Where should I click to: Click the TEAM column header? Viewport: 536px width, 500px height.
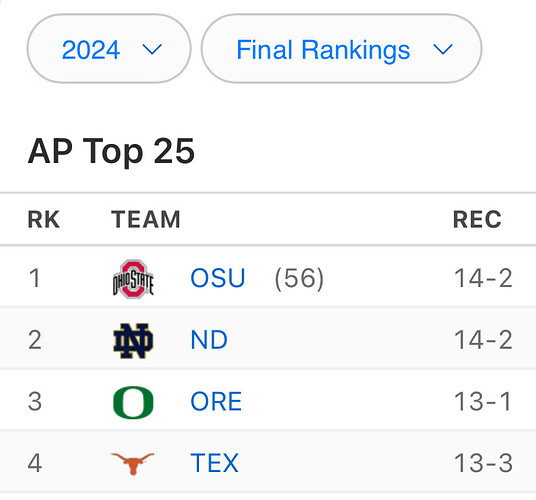coord(146,219)
